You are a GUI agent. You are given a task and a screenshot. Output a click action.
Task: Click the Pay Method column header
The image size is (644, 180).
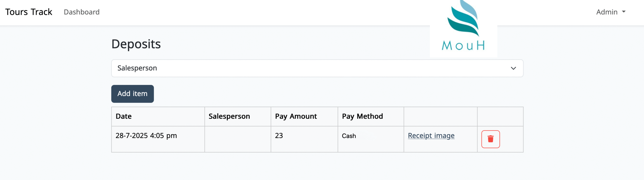click(362, 116)
